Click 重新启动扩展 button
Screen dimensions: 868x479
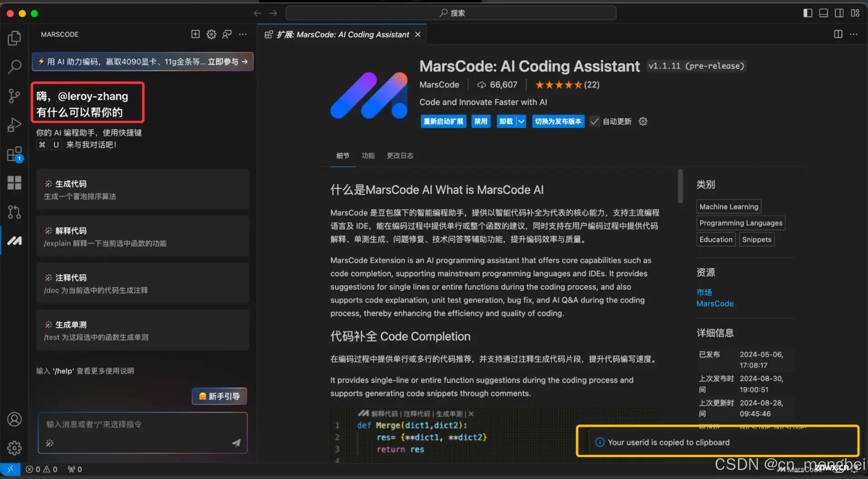[443, 121]
